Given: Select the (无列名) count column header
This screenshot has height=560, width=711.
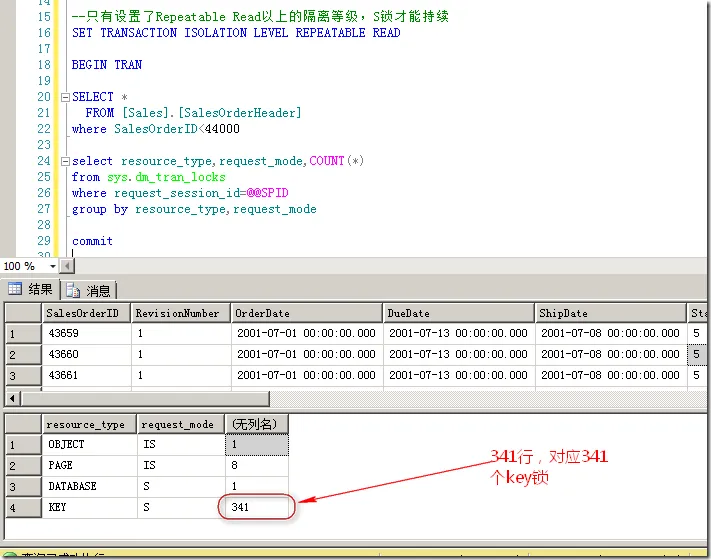Looking at the screenshot, I should (x=257, y=424).
